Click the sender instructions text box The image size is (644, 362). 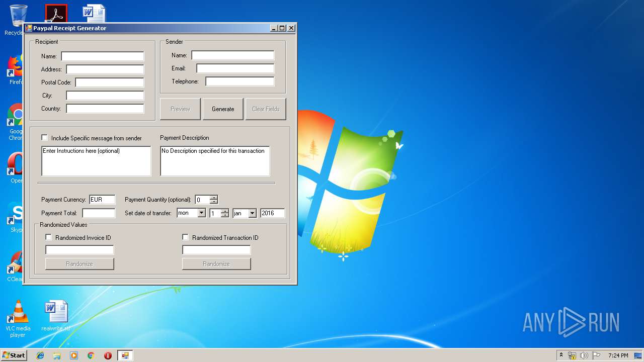pyautogui.click(x=96, y=161)
